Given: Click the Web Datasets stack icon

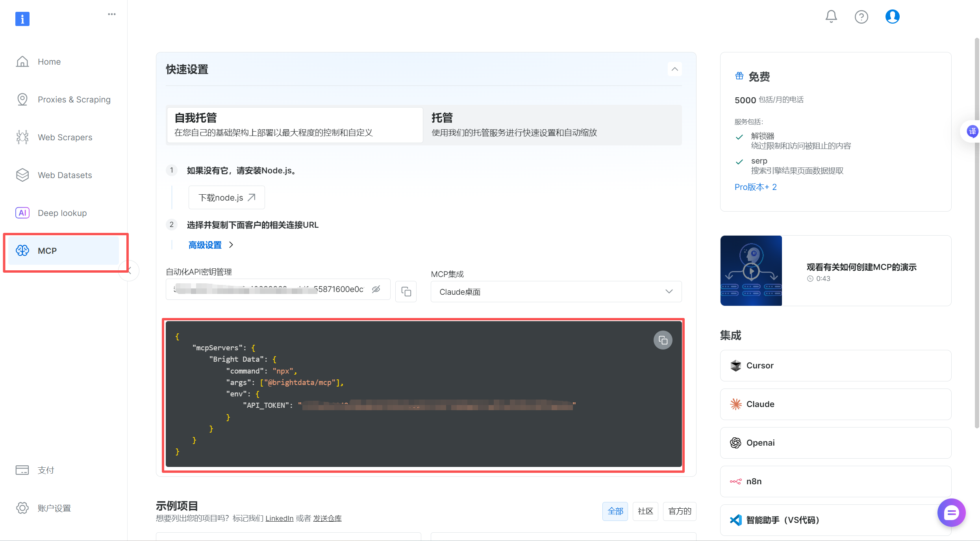Looking at the screenshot, I should point(22,175).
